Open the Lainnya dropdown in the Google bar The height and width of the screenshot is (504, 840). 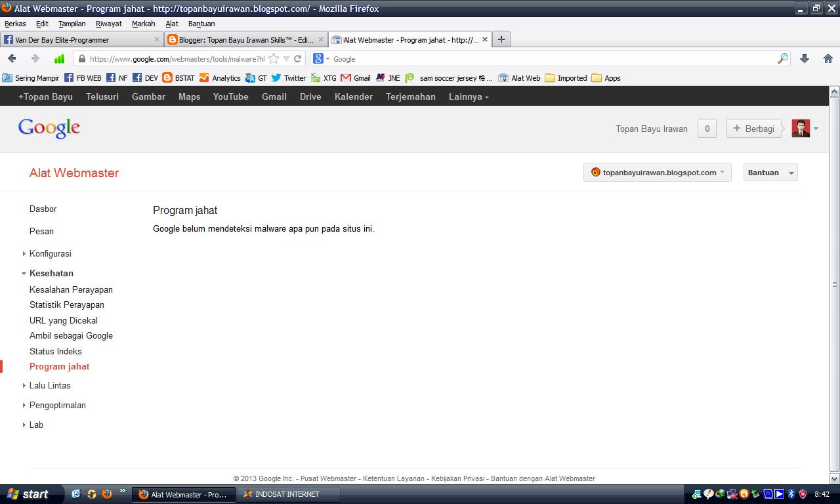[x=469, y=96]
